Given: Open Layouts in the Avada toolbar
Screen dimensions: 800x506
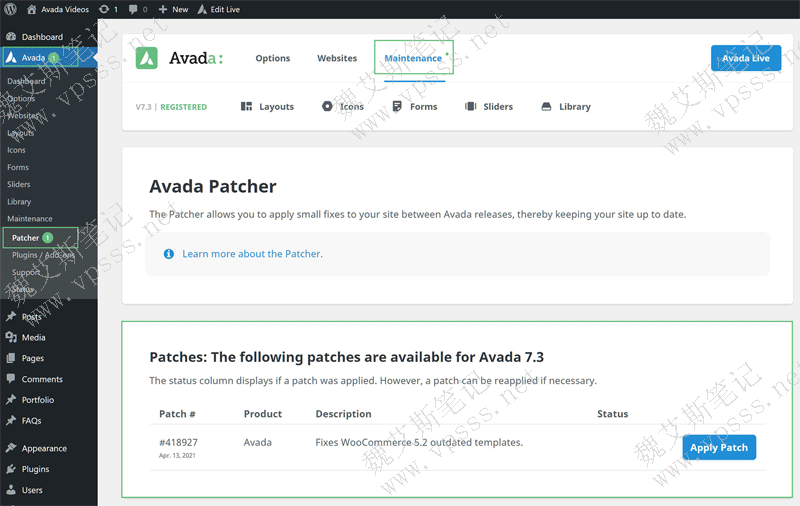Looking at the screenshot, I should point(267,107).
